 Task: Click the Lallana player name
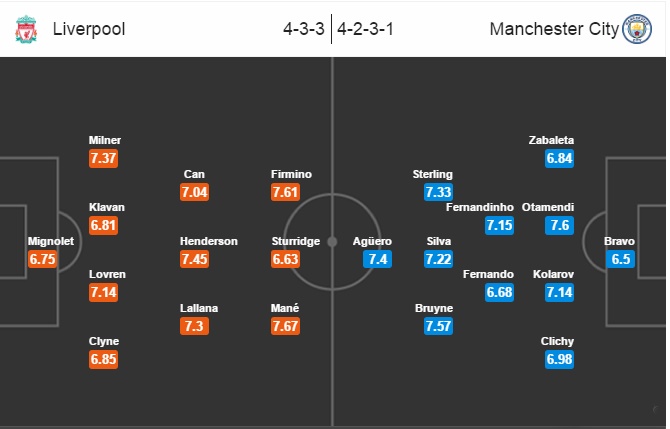click(199, 308)
